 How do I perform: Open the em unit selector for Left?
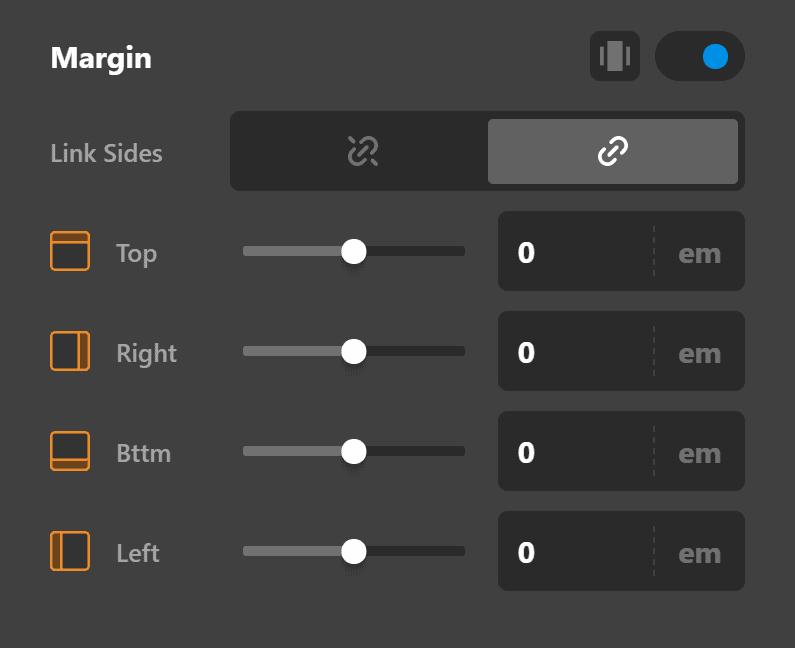pyautogui.click(x=700, y=553)
